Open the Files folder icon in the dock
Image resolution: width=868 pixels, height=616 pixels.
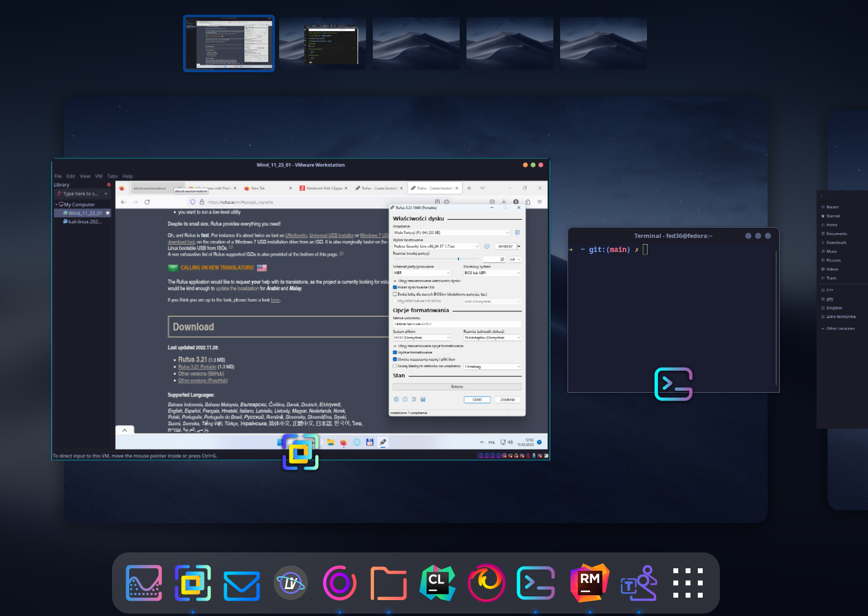[x=389, y=584]
